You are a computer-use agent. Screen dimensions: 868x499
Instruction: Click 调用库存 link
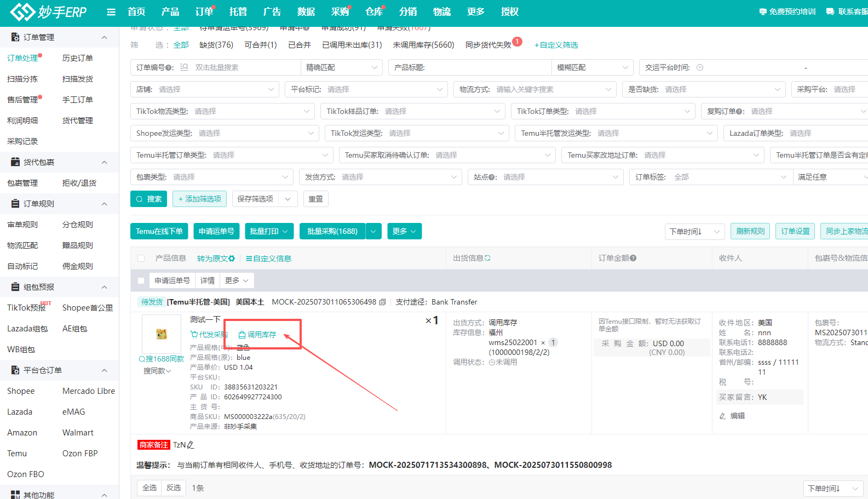click(257, 335)
